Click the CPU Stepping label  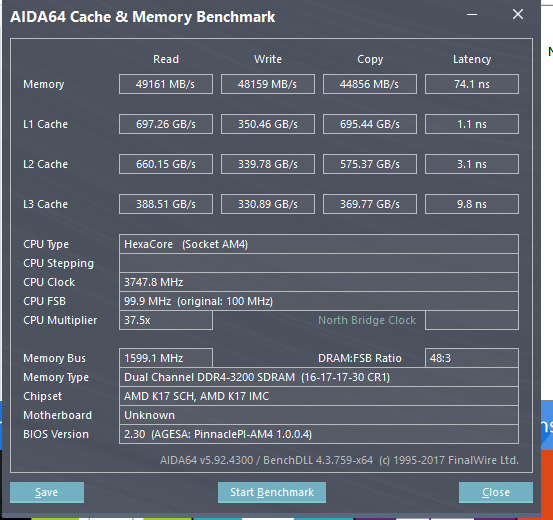point(59,264)
